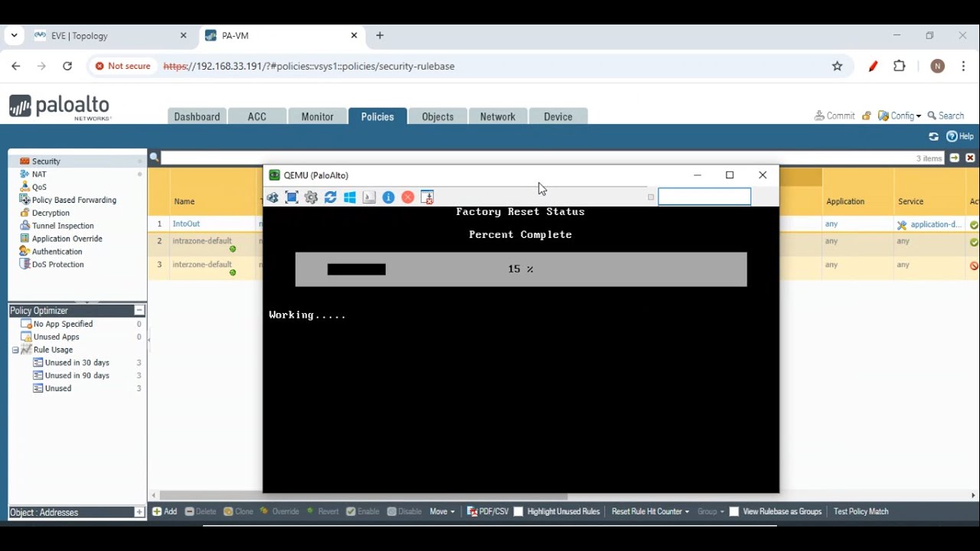The height and width of the screenshot is (551, 980).
Task: Open the Config dropdown menu
Action: (x=900, y=116)
